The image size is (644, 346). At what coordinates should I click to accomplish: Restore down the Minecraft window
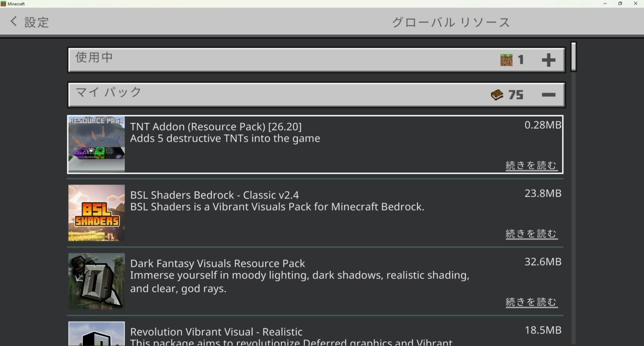[x=620, y=4]
